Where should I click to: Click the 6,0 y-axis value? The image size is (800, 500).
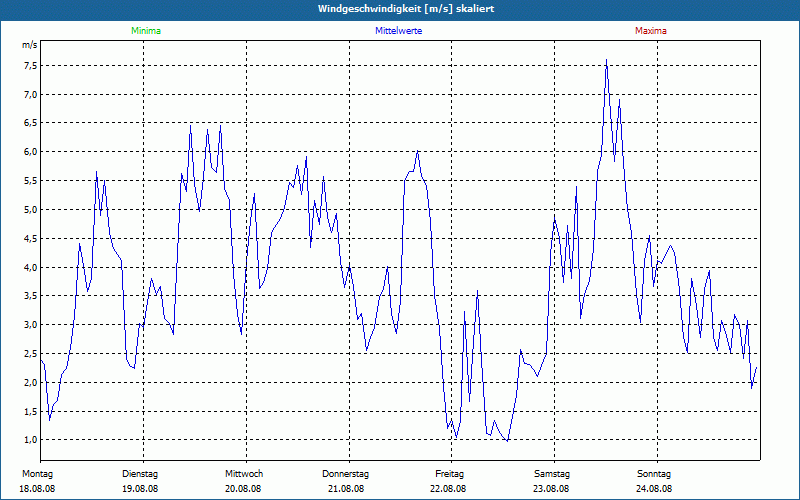coord(29,152)
